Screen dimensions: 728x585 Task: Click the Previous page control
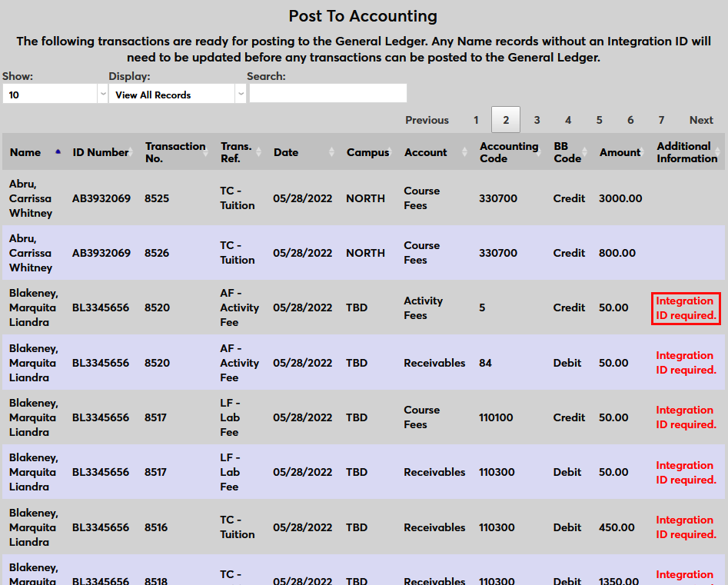pos(427,120)
